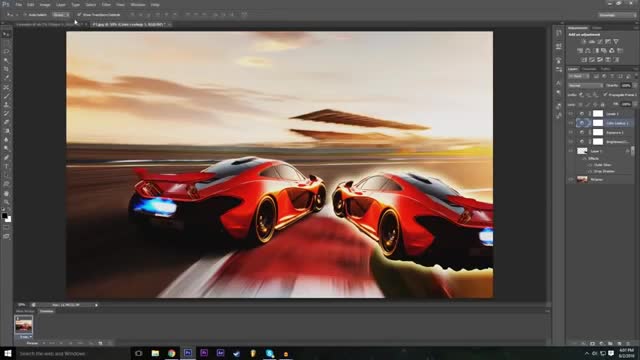Hide the Background layer
This screenshot has width=640, height=360.
click(x=571, y=179)
